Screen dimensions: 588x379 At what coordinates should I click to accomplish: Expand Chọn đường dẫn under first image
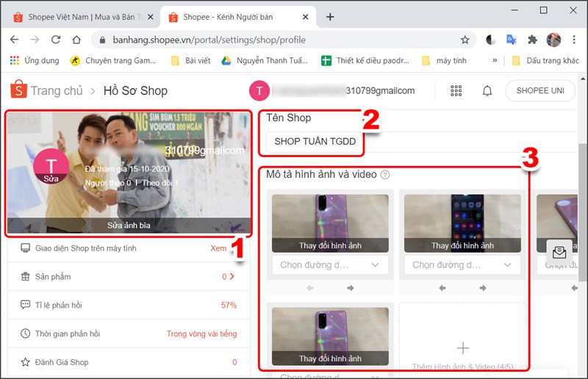coord(330,265)
